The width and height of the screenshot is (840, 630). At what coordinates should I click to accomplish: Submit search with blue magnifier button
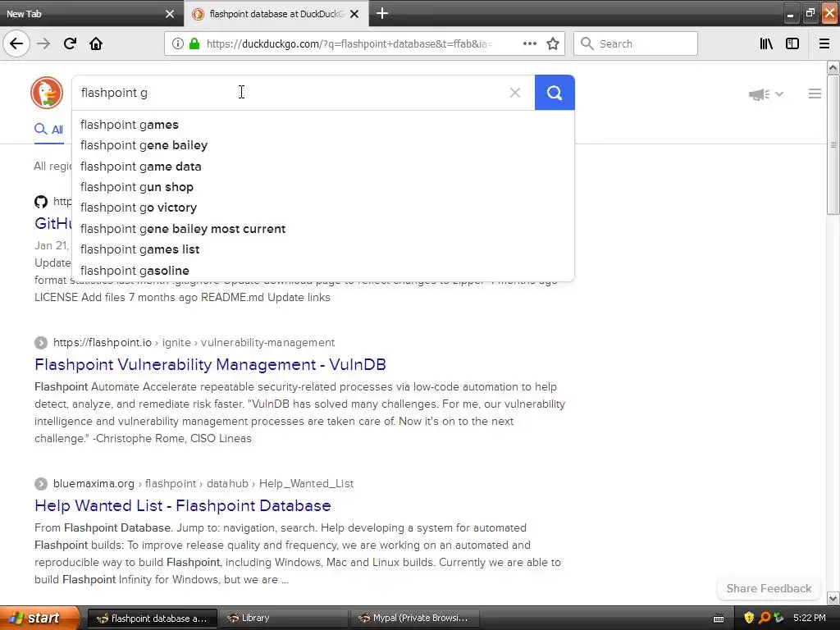coord(555,93)
